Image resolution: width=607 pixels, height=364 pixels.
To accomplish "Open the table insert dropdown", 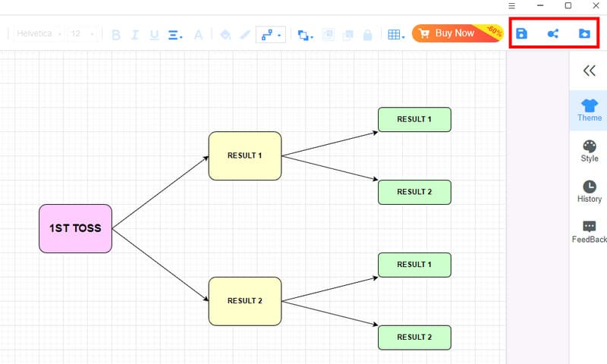I will click(x=396, y=35).
